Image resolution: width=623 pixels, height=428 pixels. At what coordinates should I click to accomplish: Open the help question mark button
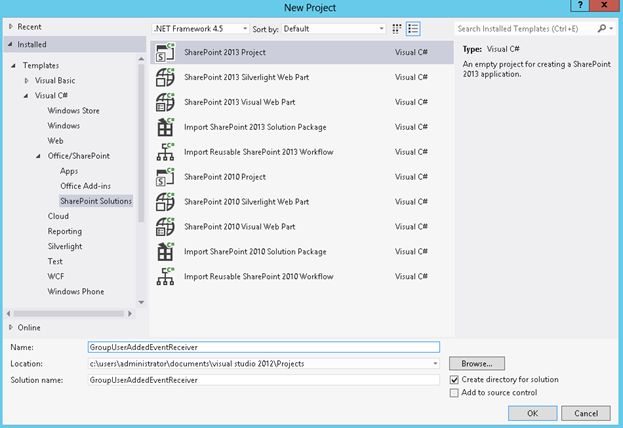[580, 6]
